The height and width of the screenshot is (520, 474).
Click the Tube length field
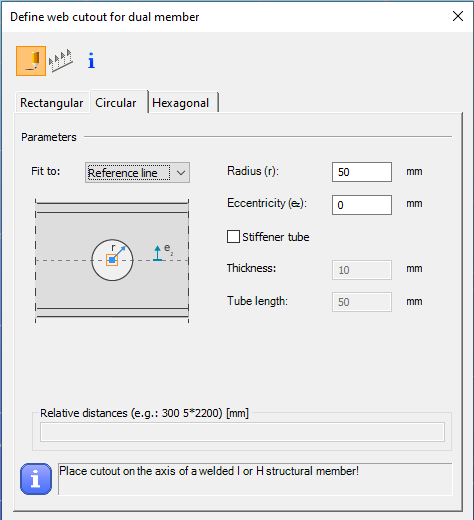click(x=362, y=302)
